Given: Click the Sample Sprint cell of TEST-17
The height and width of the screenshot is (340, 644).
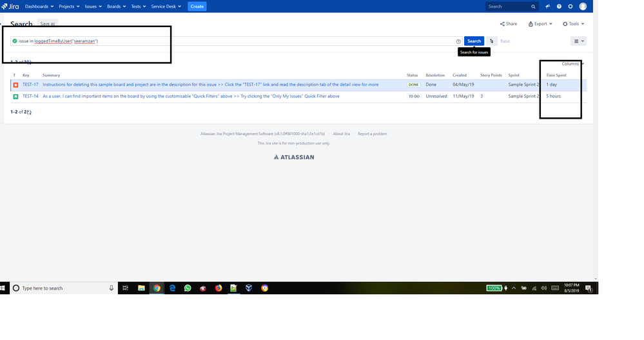Looking at the screenshot, I should click(x=523, y=85).
